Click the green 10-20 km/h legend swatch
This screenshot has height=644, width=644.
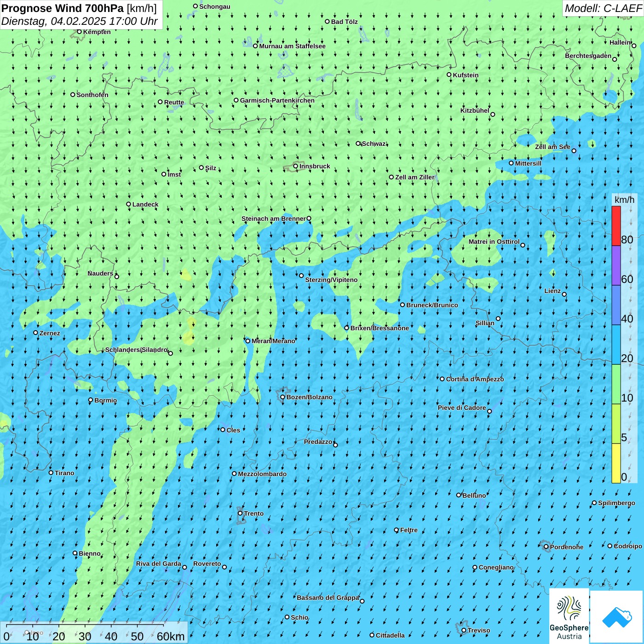pos(616,384)
